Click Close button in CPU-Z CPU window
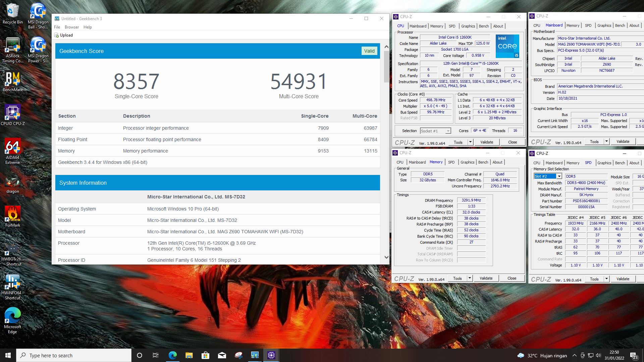The image size is (644, 362). 513,142
